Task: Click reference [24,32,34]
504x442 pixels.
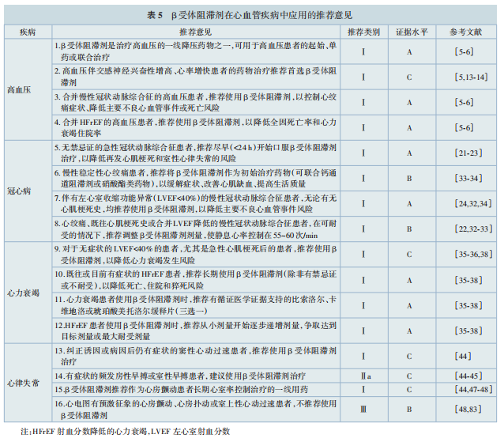Action: tap(473, 204)
